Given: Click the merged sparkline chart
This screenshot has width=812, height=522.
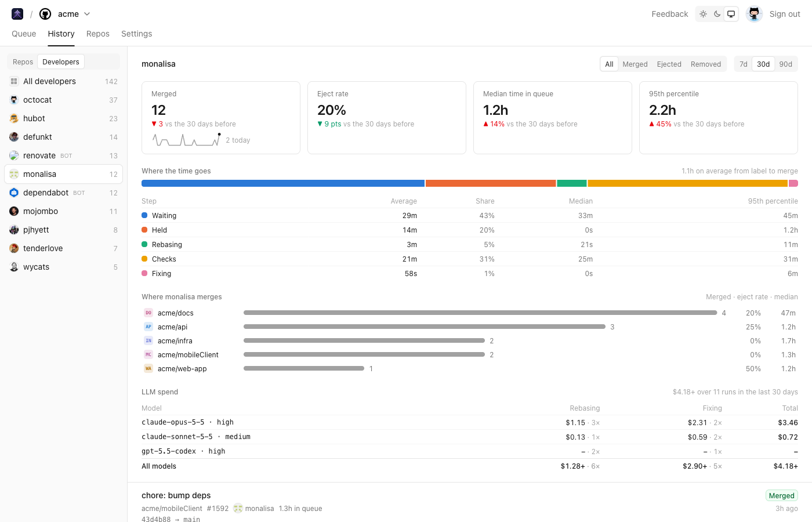Looking at the screenshot, I should coord(187,140).
